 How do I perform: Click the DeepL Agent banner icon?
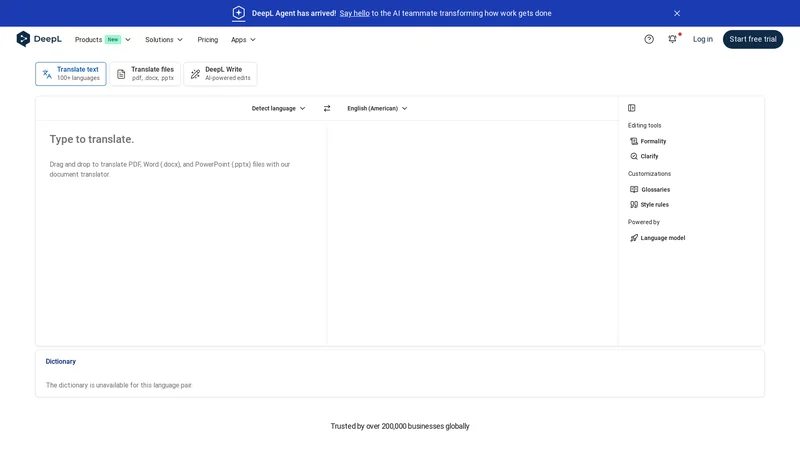pos(238,13)
